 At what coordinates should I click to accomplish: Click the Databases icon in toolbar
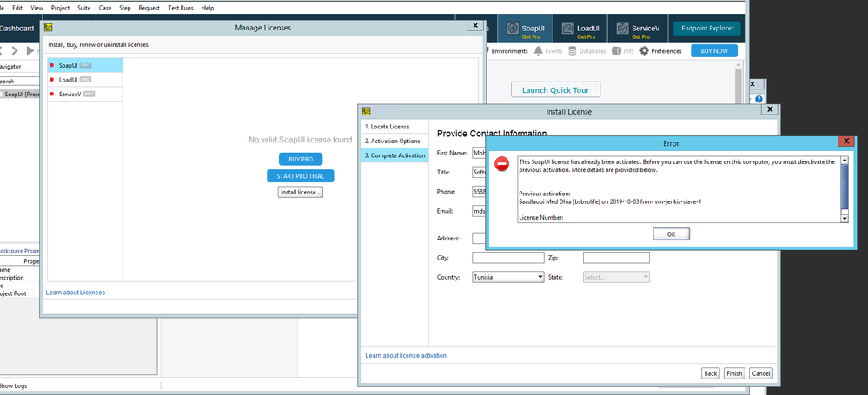pos(573,51)
